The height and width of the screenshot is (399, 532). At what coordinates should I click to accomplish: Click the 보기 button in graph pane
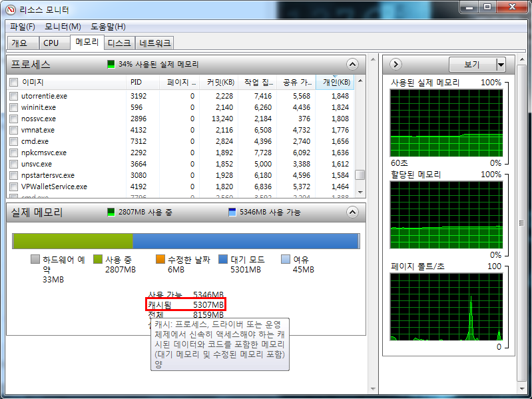[x=473, y=65]
